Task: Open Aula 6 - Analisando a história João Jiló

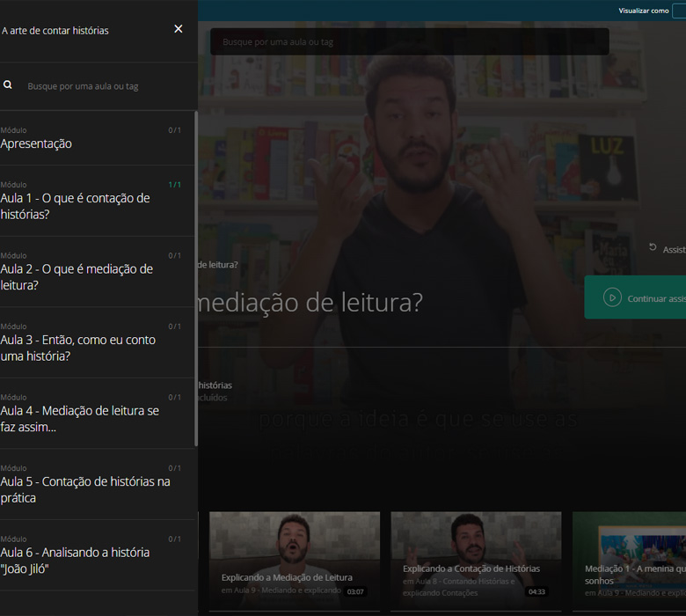Action: coord(76,561)
